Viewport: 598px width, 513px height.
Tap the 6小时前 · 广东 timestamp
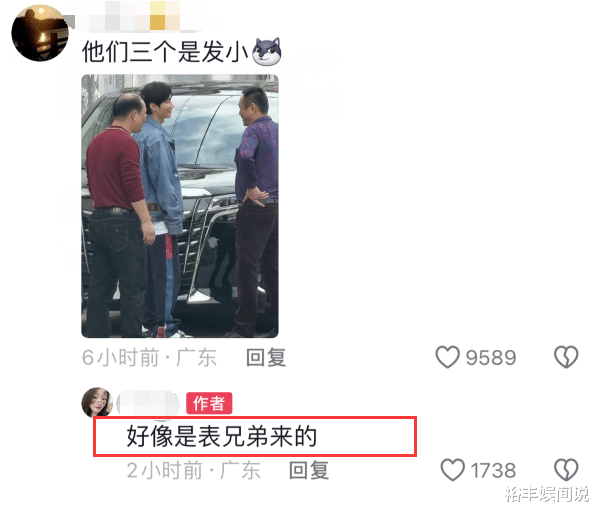tap(150, 358)
